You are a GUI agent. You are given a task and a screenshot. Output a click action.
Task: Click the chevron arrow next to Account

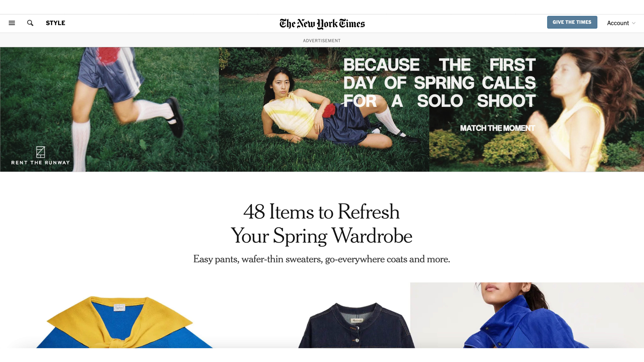coord(633,23)
